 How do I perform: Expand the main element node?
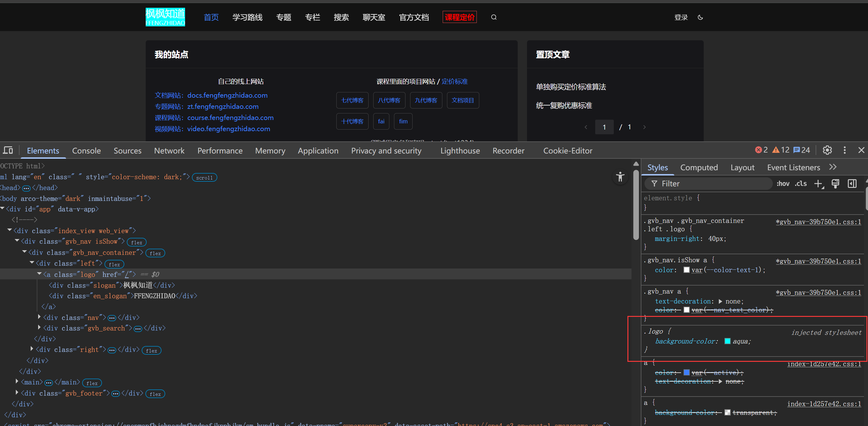pyautogui.click(x=17, y=382)
